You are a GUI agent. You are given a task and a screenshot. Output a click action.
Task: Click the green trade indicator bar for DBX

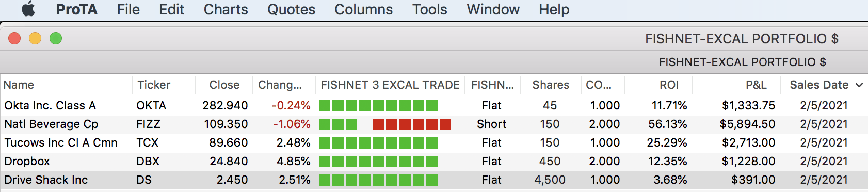378,162
